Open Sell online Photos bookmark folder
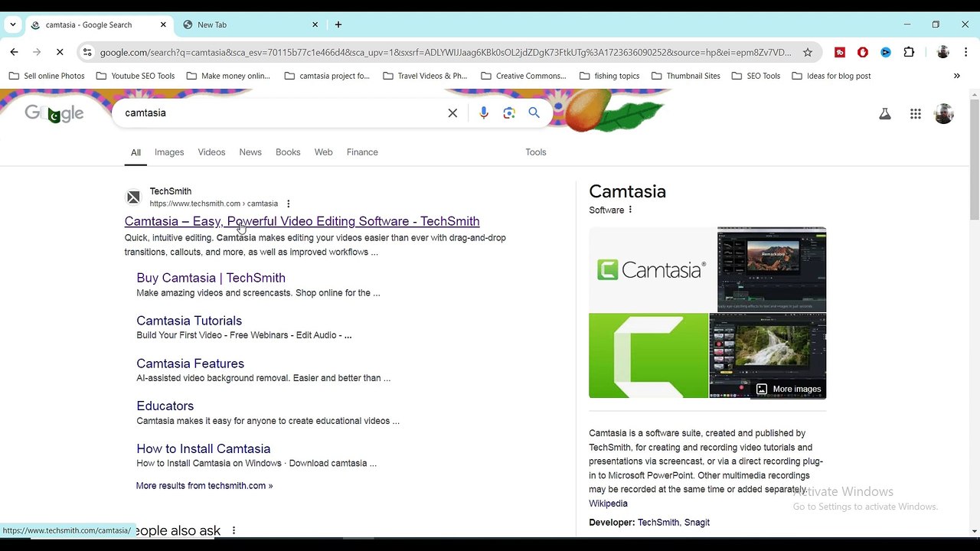Image resolution: width=980 pixels, height=551 pixels. [47, 76]
